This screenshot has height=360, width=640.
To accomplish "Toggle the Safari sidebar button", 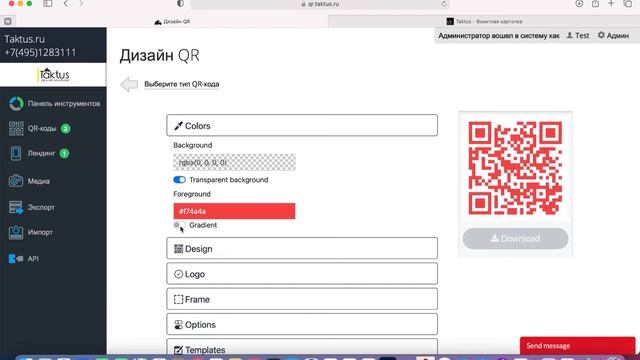I will pyautogui.click(x=48, y=4).
